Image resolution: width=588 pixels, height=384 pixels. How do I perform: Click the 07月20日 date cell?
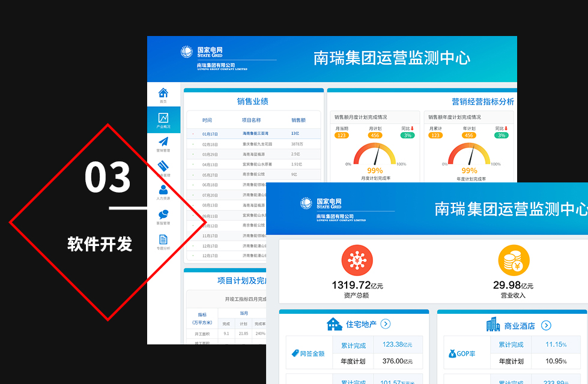tap(210, 195)
